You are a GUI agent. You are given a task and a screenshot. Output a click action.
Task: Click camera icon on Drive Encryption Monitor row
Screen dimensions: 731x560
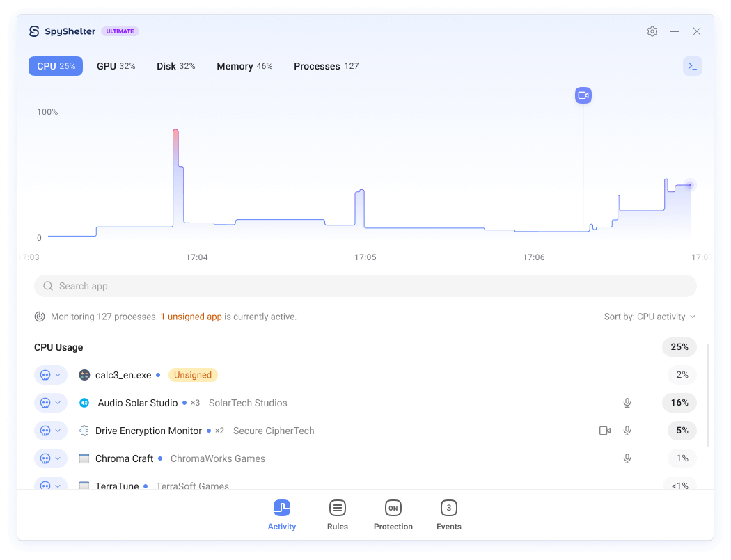(x=604, y=431)
